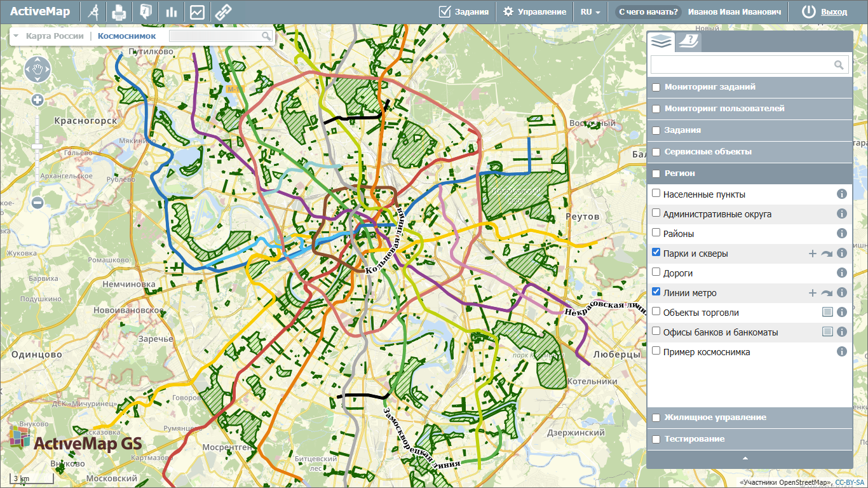Image resolution: width=868 pixels, height=488 pixels.
Task: Open the RU language dropdown
Action: click(590, 11)
